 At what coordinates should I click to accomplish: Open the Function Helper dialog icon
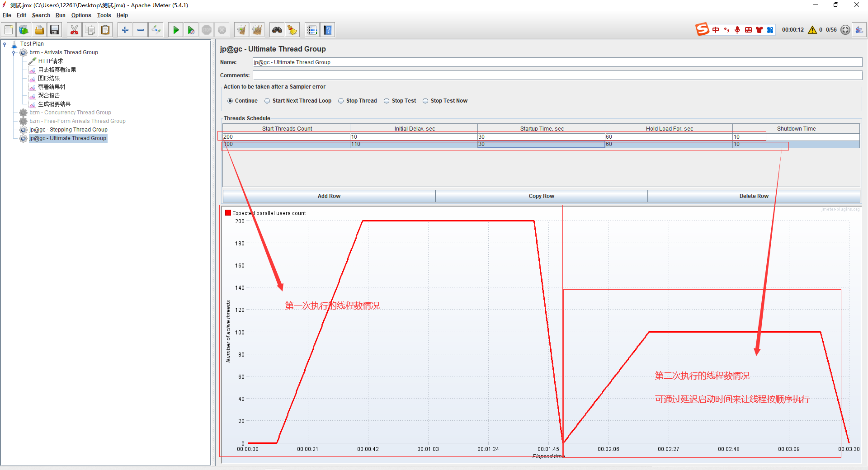click(312, 30)
